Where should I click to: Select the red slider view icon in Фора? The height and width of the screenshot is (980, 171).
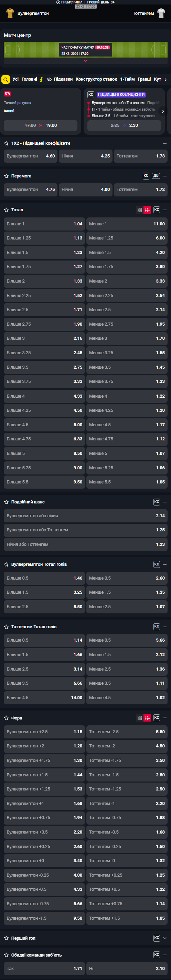(147, 718)
